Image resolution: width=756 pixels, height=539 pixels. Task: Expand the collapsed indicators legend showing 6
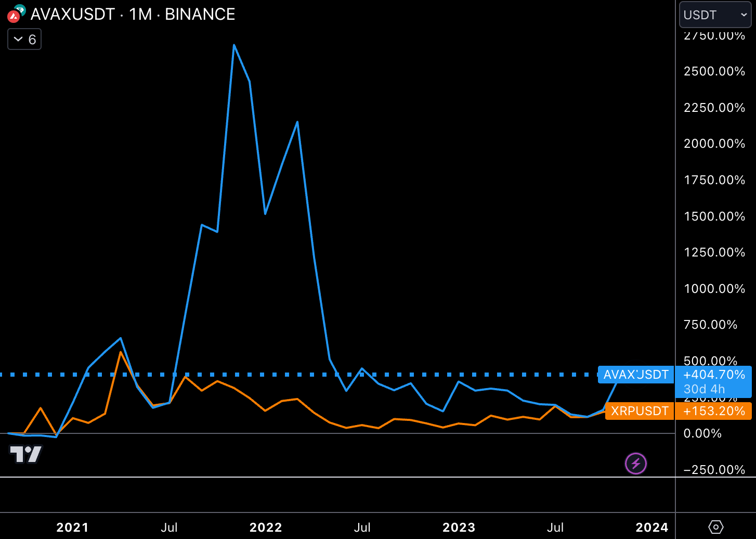(x=24, y=40)
